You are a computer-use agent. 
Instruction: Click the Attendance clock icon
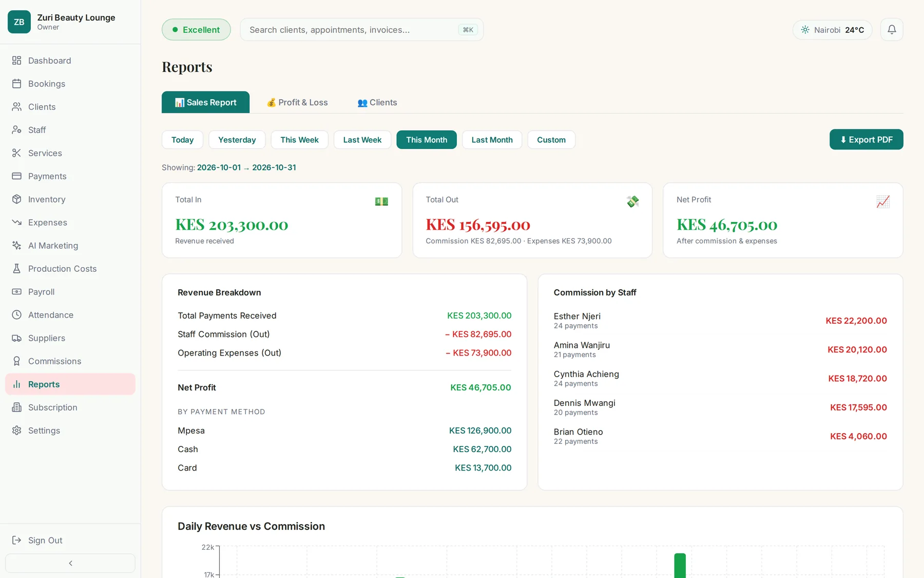coord(17,315)
